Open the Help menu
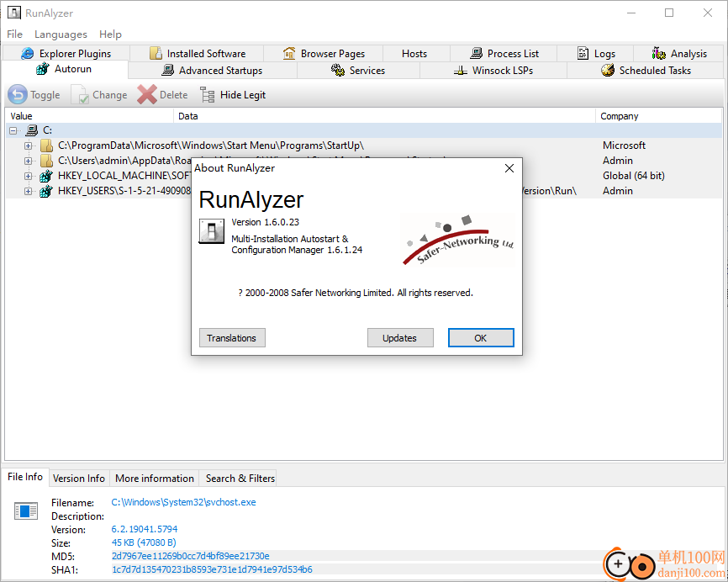Viewport: 728px width, 582px height. (x=110, y=34)
